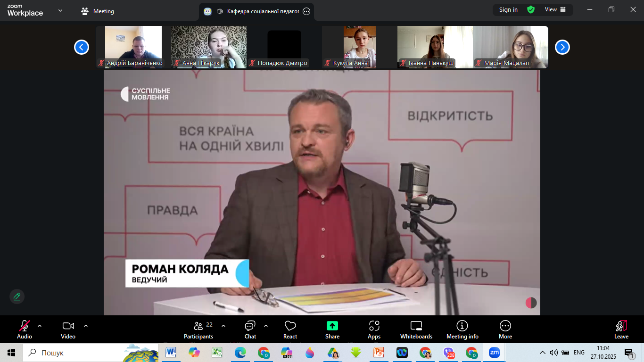The image size is (644, 362).
Task: Click the annotation pencil icon
Action: pos(17,296)
